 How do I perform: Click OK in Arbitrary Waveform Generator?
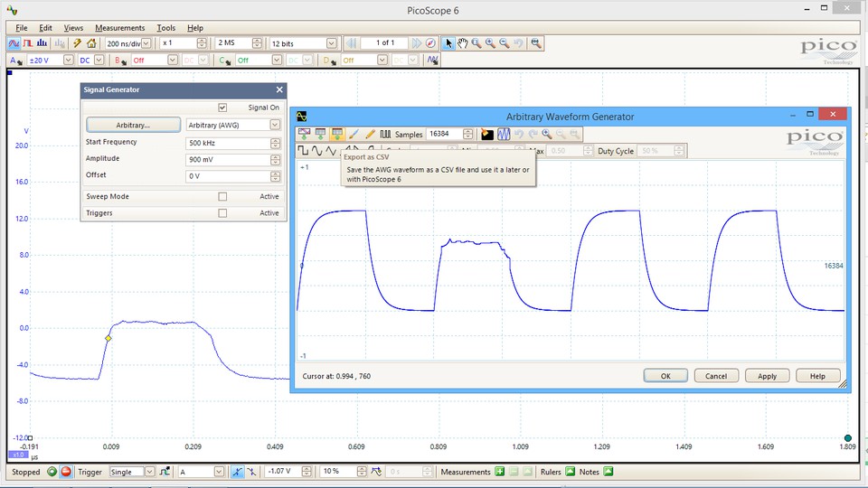665,376
